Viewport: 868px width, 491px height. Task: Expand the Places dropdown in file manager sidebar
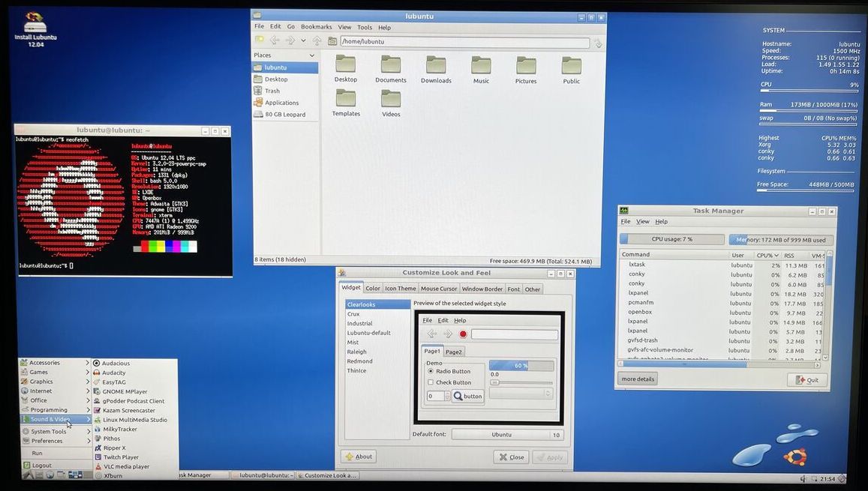pyautogui.click(x=311, y=55)
